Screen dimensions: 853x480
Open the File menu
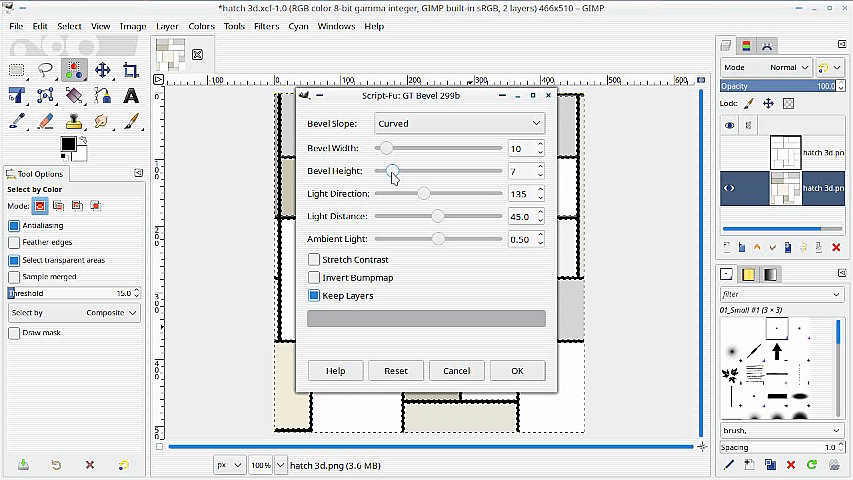(x=16, y=26)
